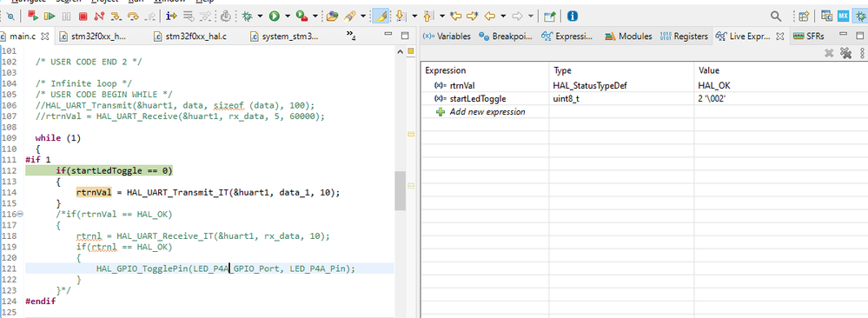This screenshot has height=318, width=868.
Task: Click the red Terminate debug button
Action: (83, 16)
